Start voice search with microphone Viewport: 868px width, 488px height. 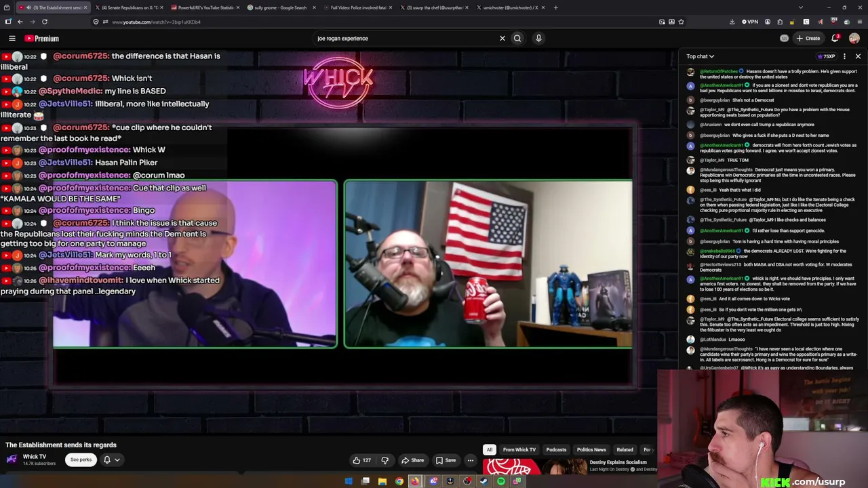point(538,39)
